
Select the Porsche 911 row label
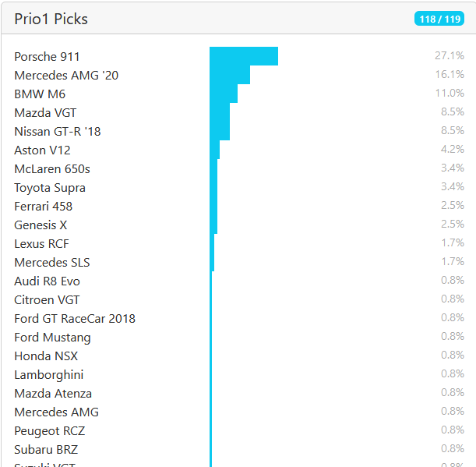point(47,57)
